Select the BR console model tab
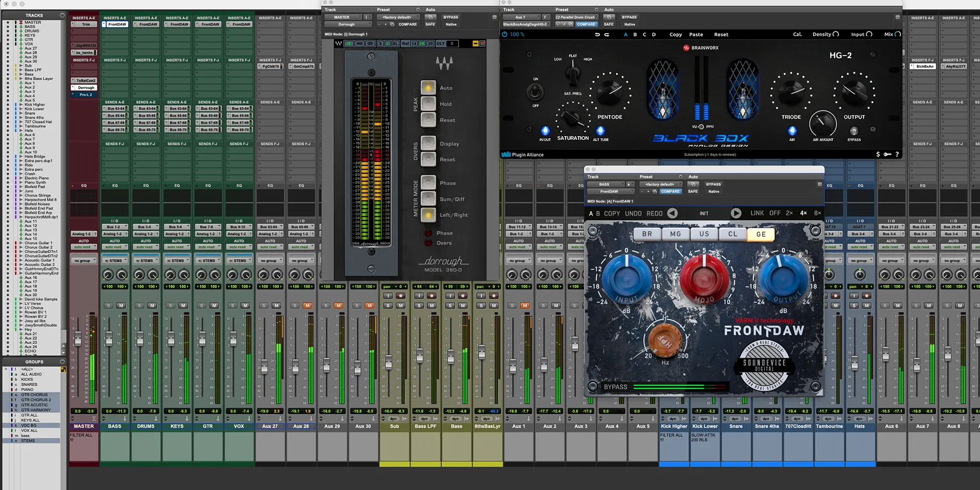This screenshot has height=490, width=980. pyautogui.click(x=647, y=234)
